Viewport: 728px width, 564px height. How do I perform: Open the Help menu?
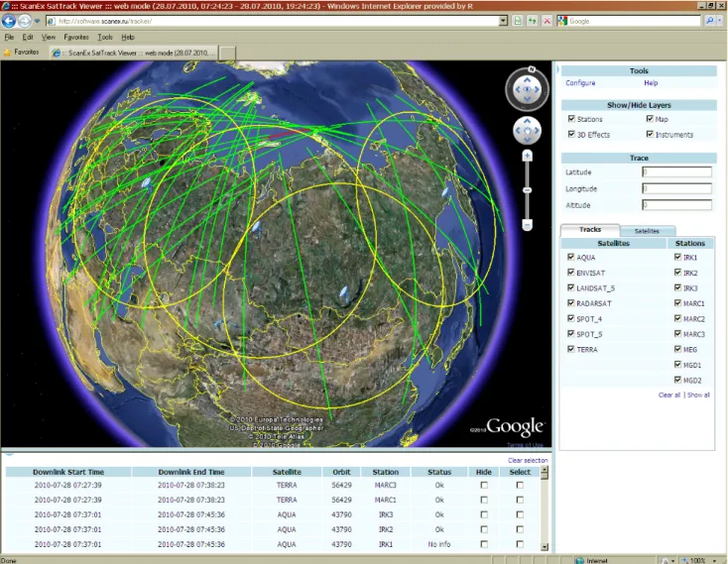[x=128, y=37]
